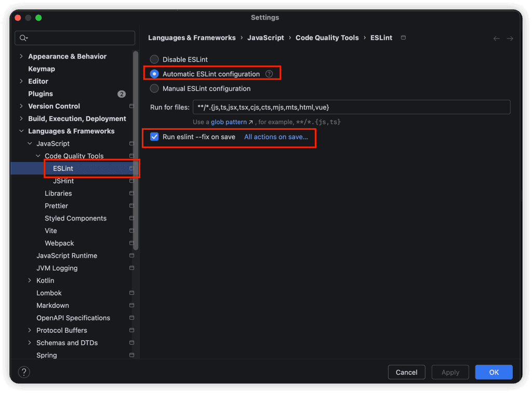Viewport: 532px width, 393px height.
Task: Click Code Quality Tools breadcrumb
Action: 327,37
